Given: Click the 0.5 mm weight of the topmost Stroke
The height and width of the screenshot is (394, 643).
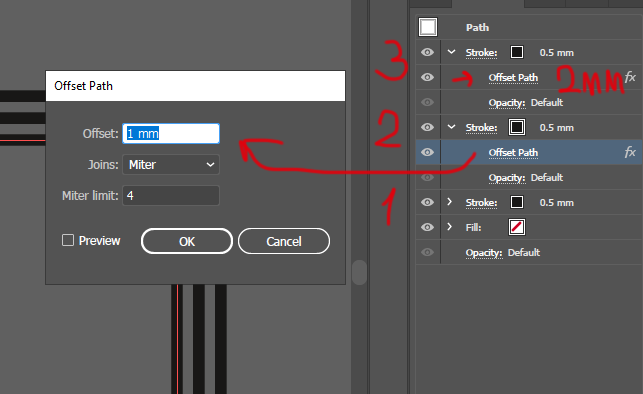Looking at the screenshot, I should pyautogui.click(x=556, y=53).
